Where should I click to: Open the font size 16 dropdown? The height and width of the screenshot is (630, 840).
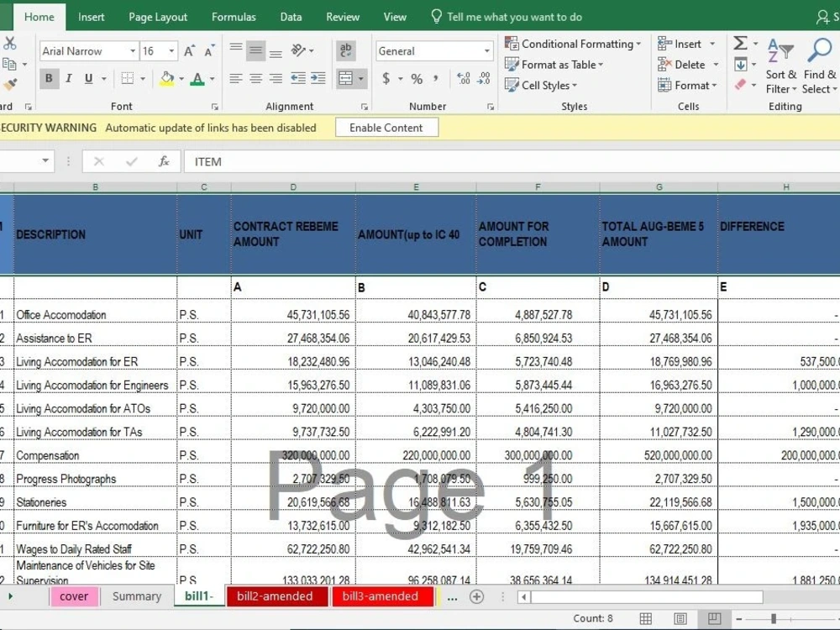171,51
